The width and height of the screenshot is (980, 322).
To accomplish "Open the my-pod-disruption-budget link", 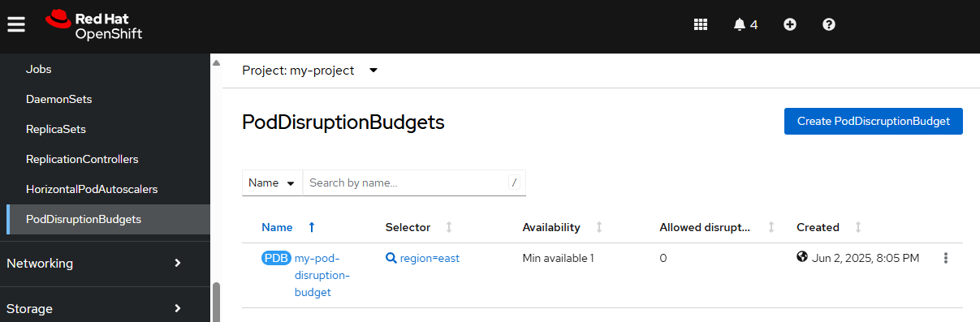I will click(322, 275).
